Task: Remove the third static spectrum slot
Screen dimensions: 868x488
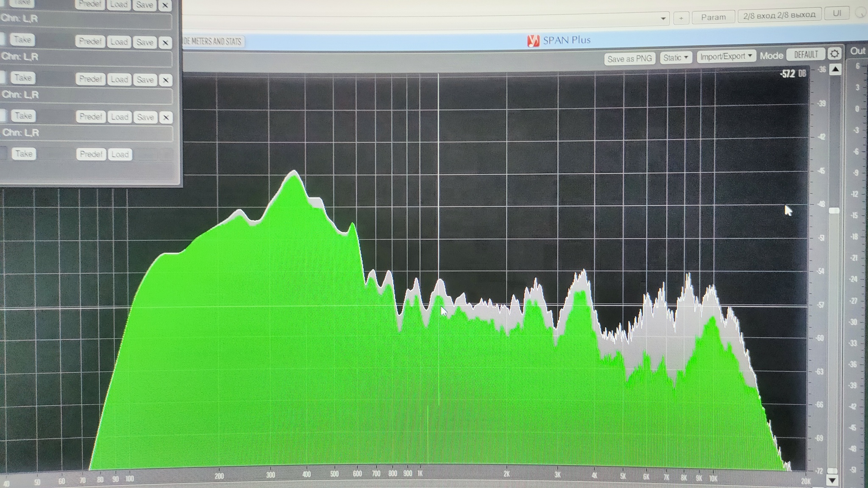Action: (x=166, y=80)
